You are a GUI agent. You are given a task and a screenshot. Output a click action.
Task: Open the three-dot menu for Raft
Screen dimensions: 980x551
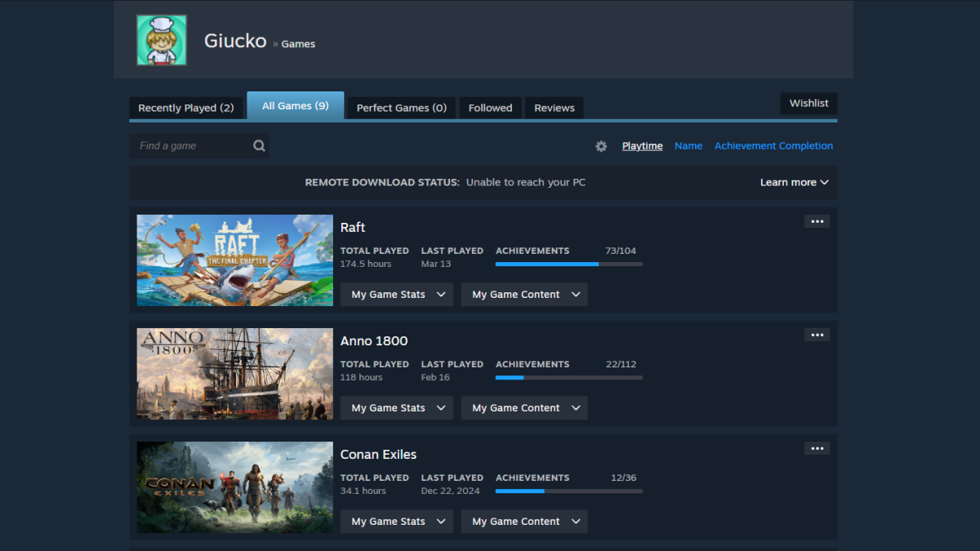tap(817, 221)
